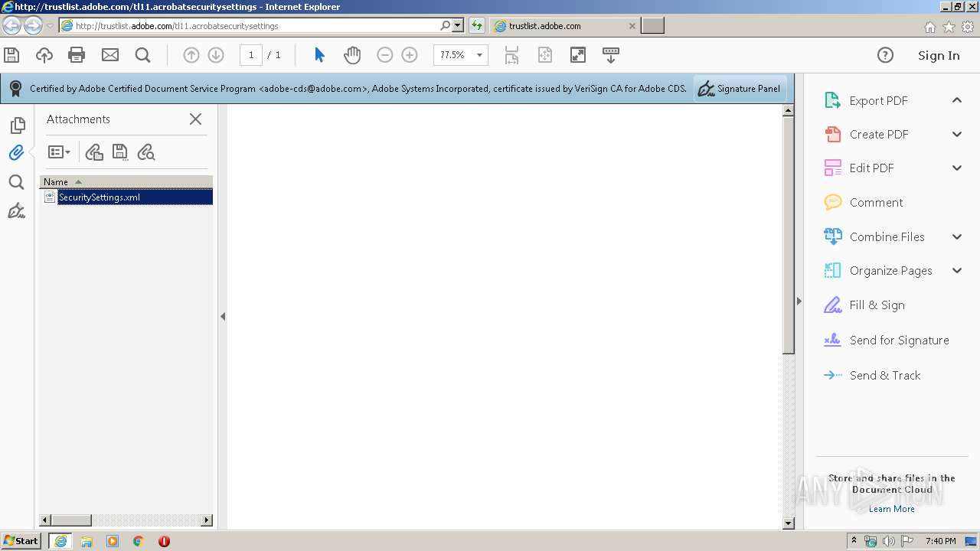Click the document vertical scrollbar thumb
This screenshot has height=551, width=980.
(x=789, y=235)
